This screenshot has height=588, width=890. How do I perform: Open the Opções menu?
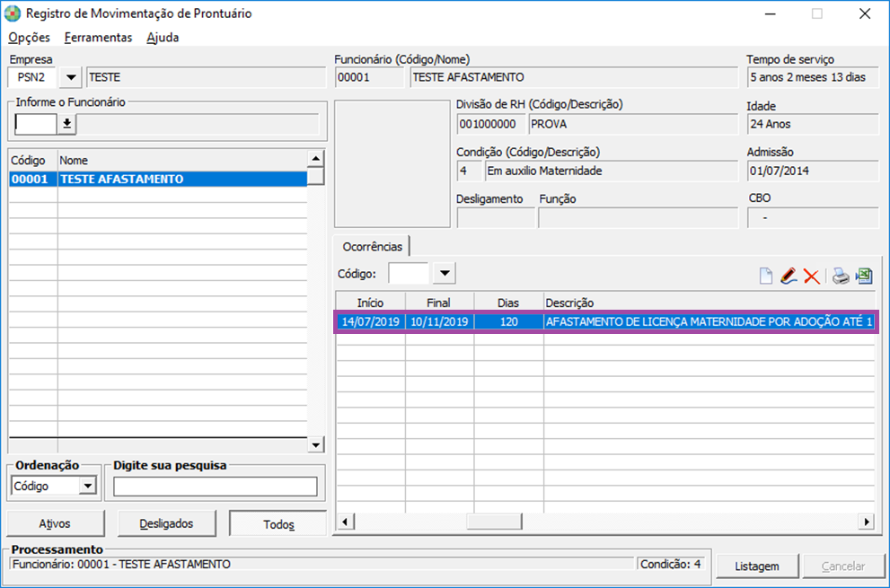click(29, 38)
